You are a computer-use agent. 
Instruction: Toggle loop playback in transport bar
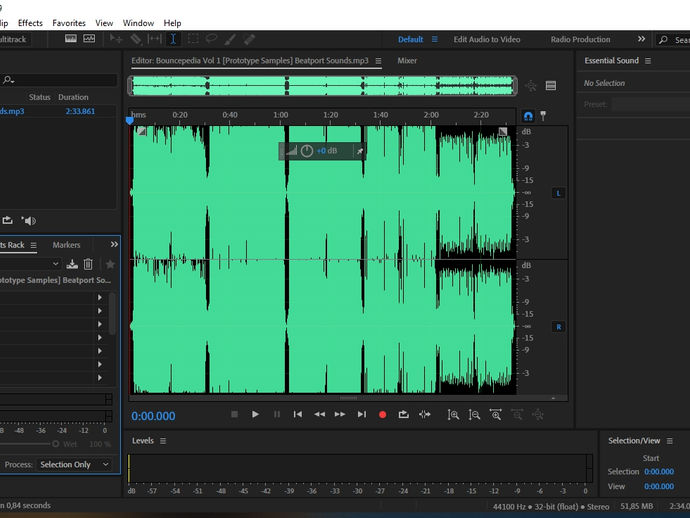(x=403, y=414)
